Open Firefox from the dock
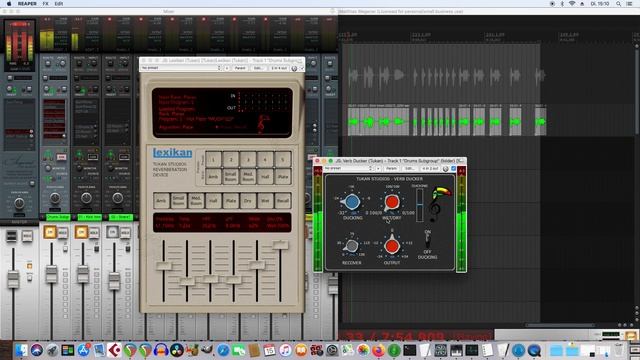Image resolution: width=640 pixels, height=360 pixels. [378, 350]
